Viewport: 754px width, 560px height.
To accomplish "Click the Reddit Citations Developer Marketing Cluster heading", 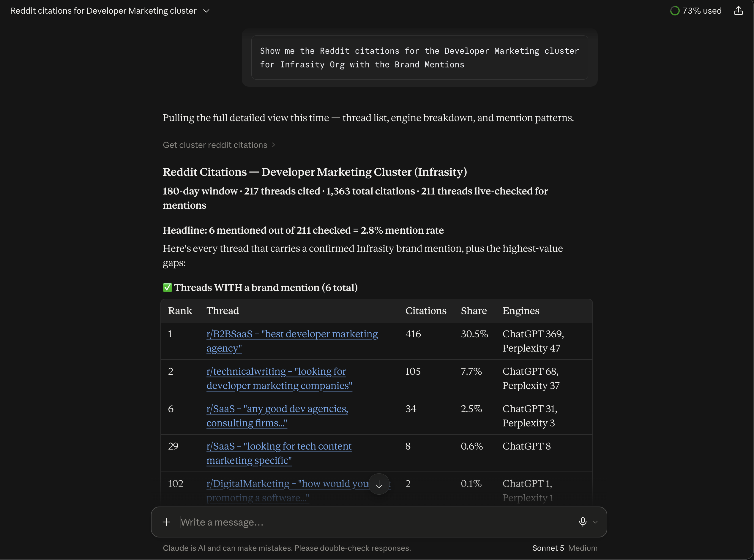I will (x=315, y=172).
